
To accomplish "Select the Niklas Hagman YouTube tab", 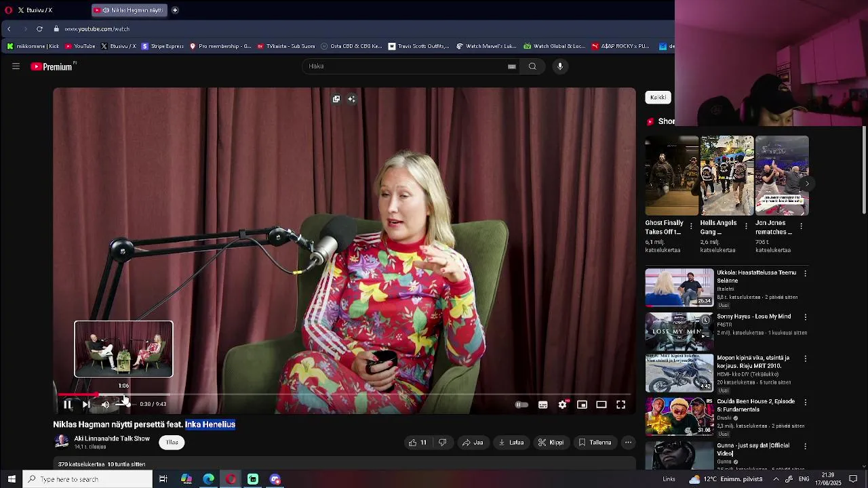I will point(130,10).
